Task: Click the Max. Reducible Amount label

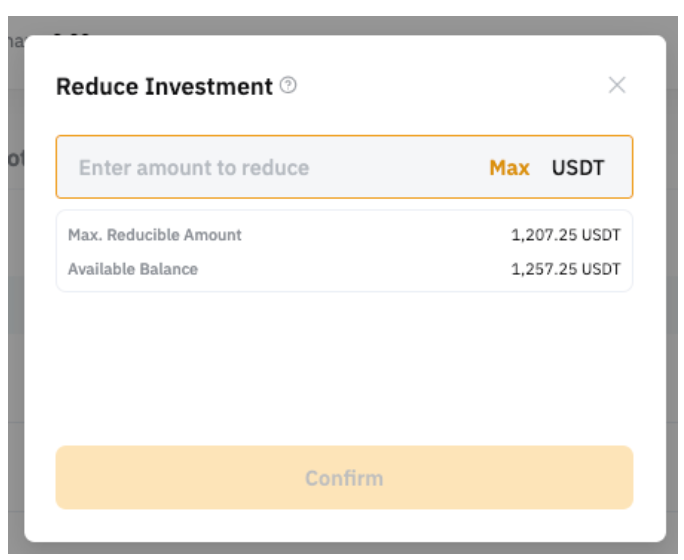Action: tap(155, 235)
